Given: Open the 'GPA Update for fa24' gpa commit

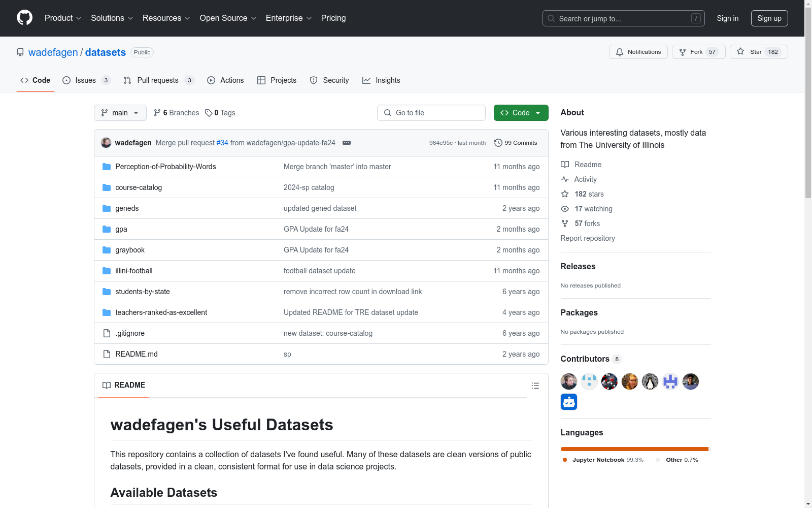Looking at the screenshot, I should click(316, 229).
